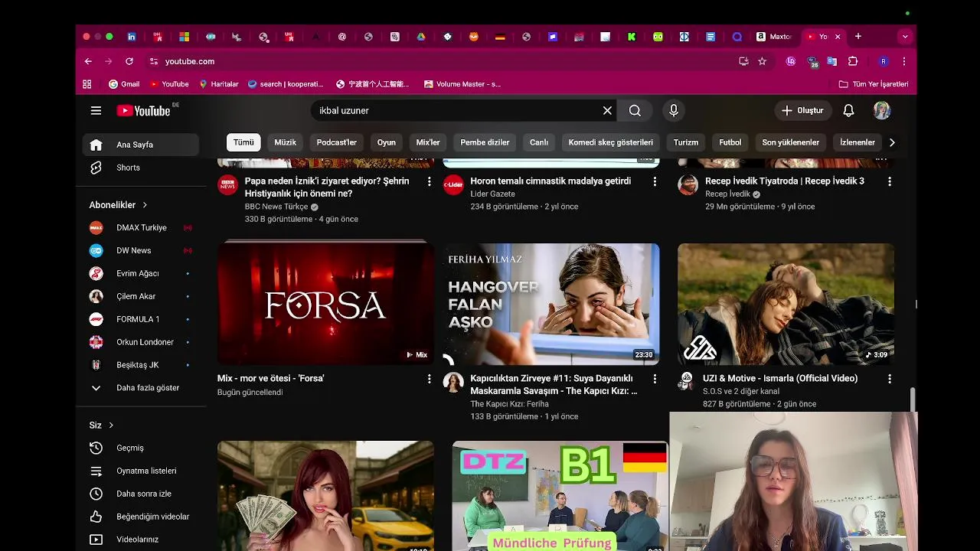Open Çilem Akar channel avatar
This screenshot has width=980, height=551.
[96, 296]
